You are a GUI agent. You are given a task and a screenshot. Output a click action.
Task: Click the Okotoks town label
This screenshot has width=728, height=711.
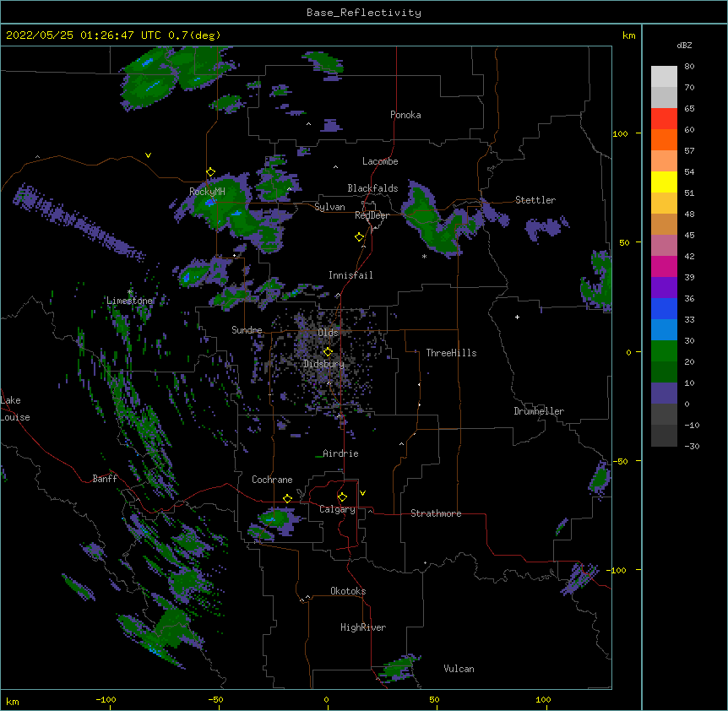(x=348, y=591)
